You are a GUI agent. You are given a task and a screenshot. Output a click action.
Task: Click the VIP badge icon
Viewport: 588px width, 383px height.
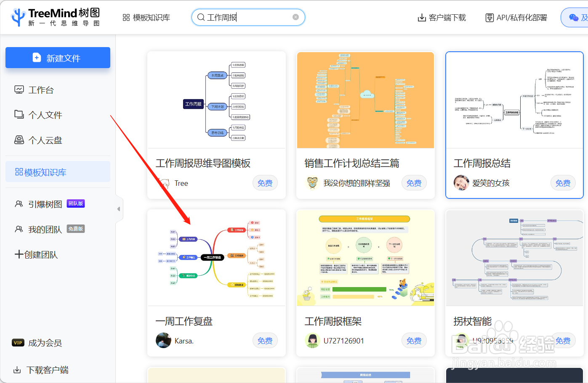(18, 343)
